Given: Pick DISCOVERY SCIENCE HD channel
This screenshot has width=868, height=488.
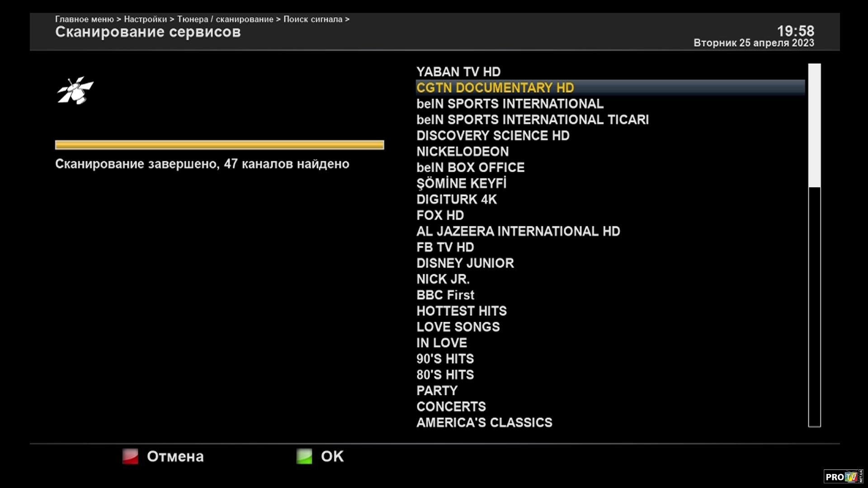Looking at the screenshot, I should pyautogui.click(x=493, y=136).
